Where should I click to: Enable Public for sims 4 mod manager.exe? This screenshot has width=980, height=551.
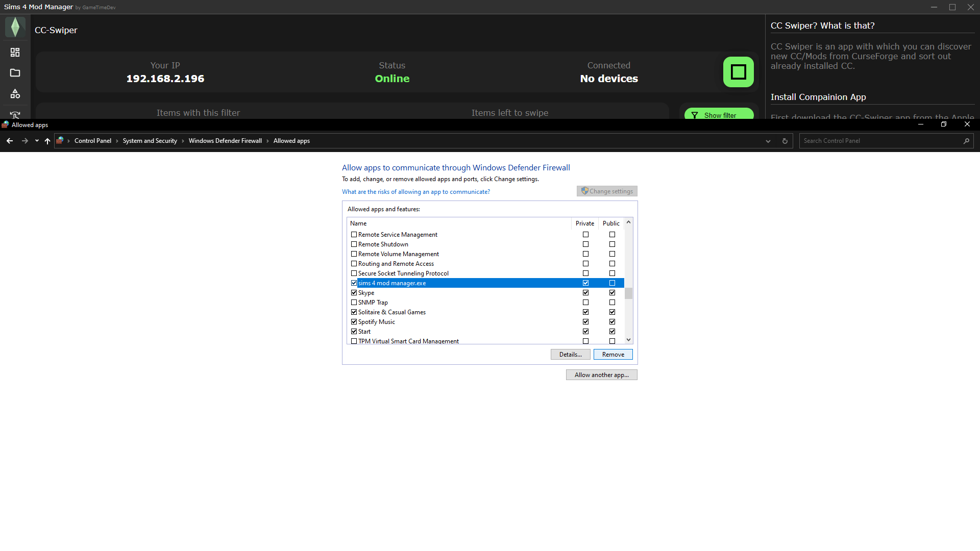pyautogui.click(x=612, y=283)
